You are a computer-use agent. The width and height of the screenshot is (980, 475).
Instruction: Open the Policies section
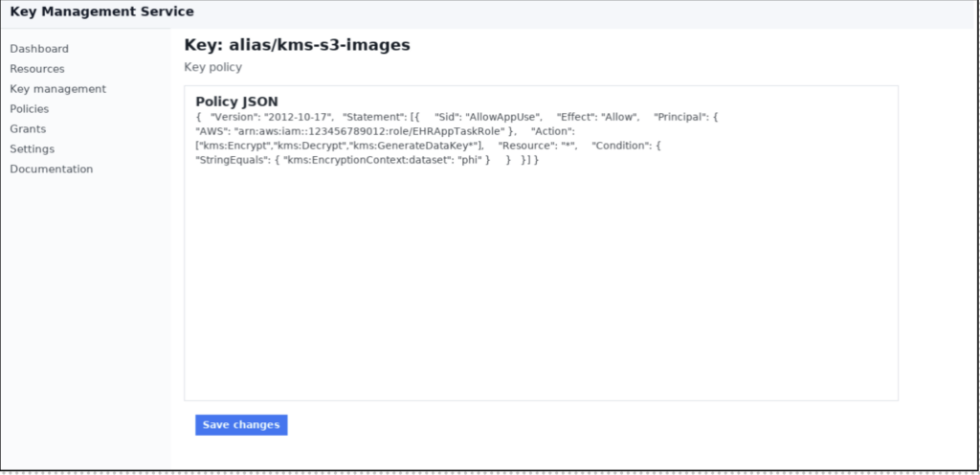(x=30, y=109)
